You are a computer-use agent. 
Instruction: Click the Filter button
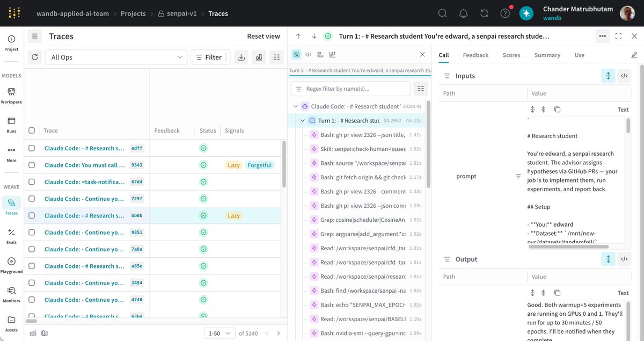pyautogui.click(x=210, y=57)
